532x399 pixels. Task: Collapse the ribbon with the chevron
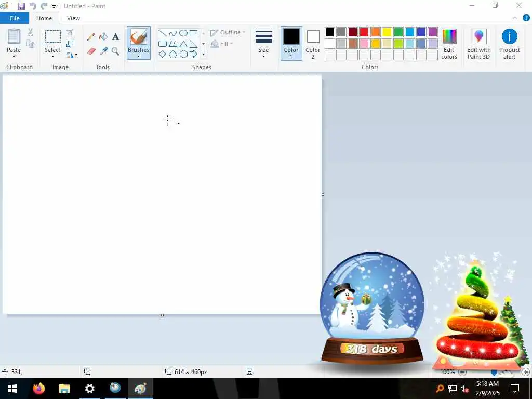pyautogui.click(x=515, y=18)
